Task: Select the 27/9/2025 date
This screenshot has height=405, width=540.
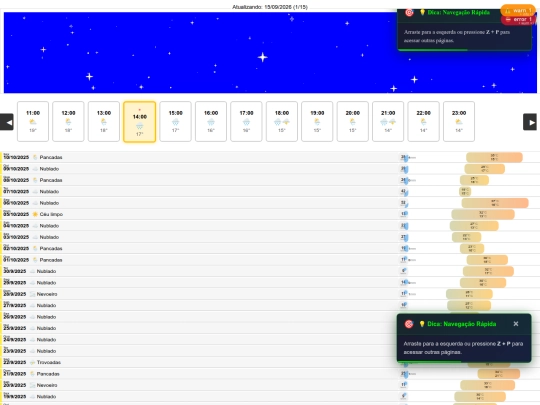Action: click(15, 305)
